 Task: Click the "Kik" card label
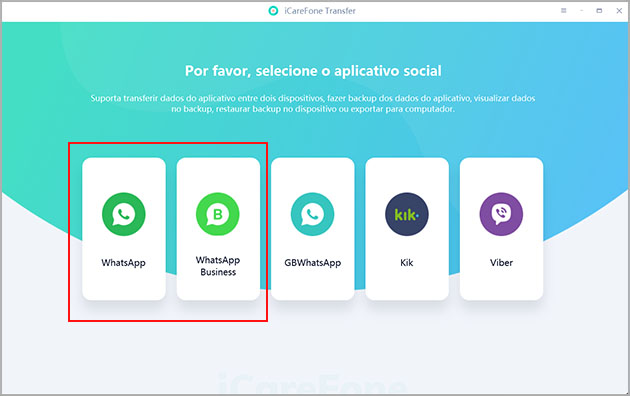(x=407, y=263)
